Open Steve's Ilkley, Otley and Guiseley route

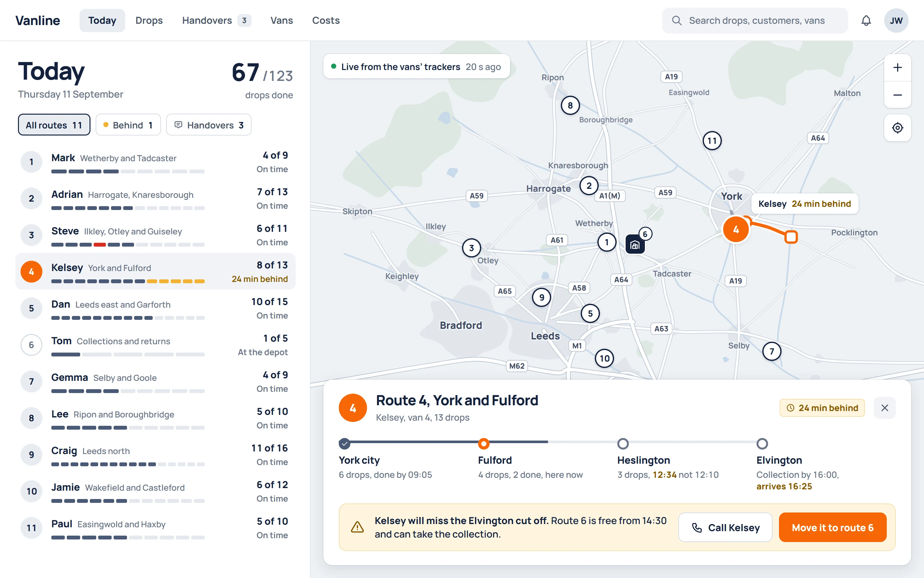155,235
